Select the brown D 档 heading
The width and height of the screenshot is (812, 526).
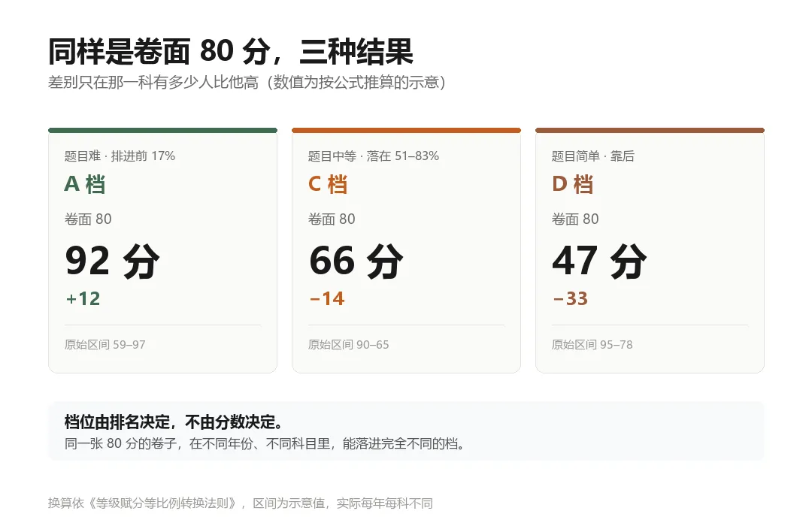(x=573, y=184)
